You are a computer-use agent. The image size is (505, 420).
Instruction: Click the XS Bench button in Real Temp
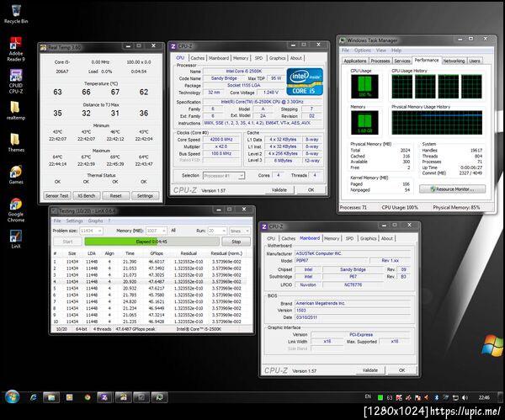click(x=87, y=196)
